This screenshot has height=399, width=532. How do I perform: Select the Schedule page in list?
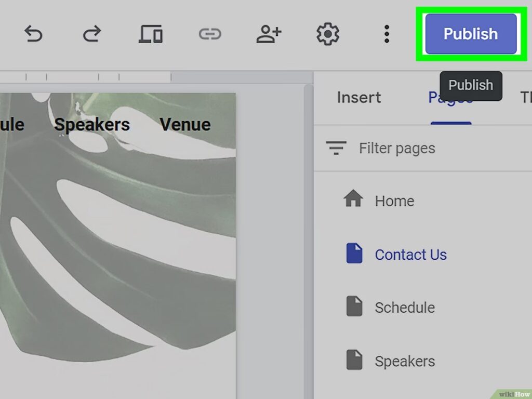(404, 308)
